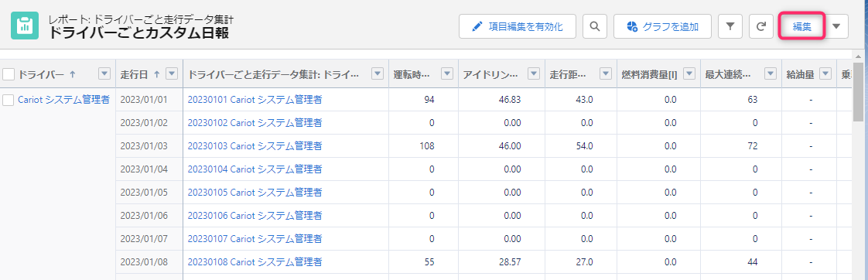Open the 燃料消費量[l] column menu

click(689, 73)
